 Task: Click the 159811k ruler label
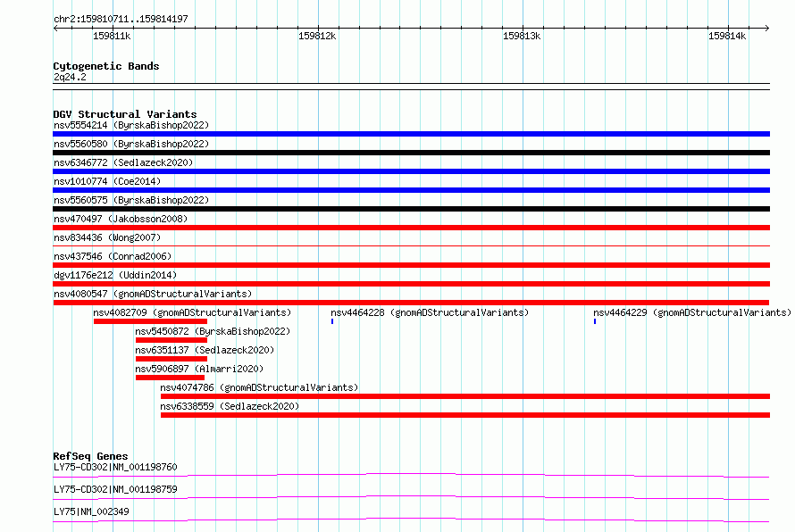point(112,36)
